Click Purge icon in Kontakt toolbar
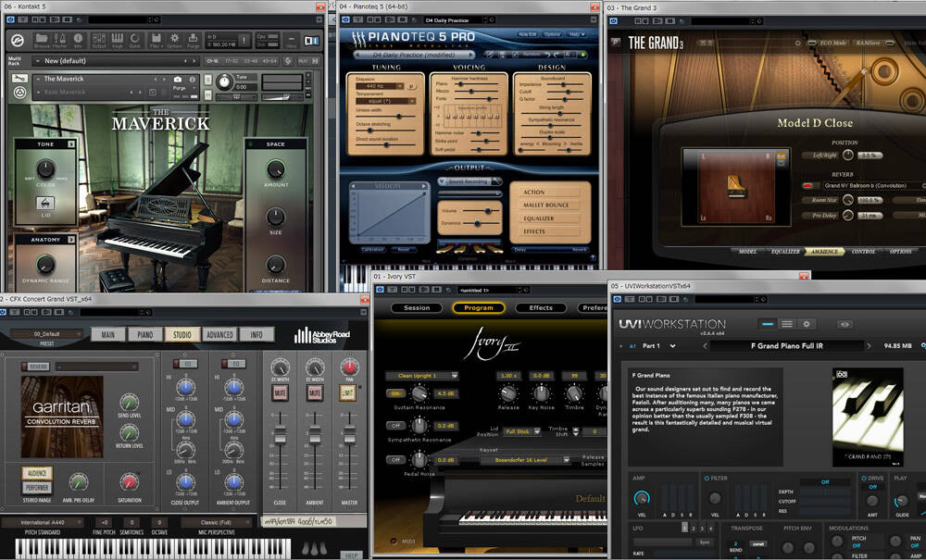Viewport: 926px width, 560px height. pyautogui.click(x=194, y=40)
